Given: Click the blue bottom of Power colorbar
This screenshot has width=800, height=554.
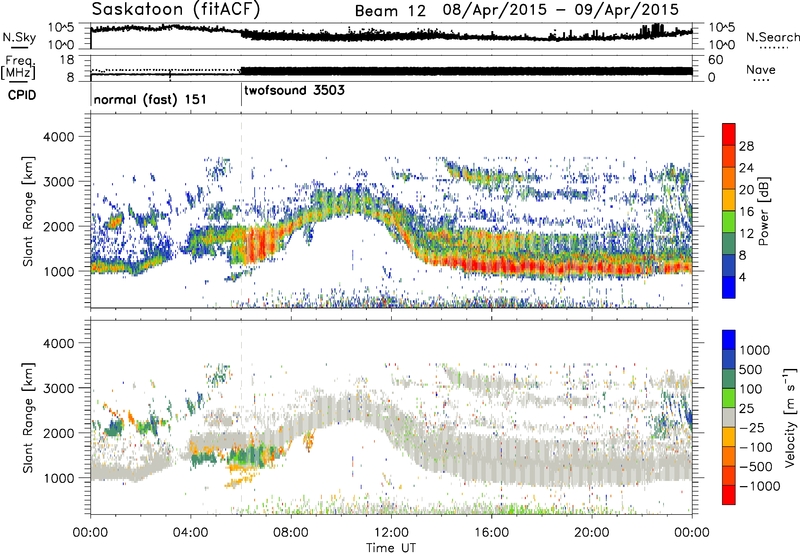Looking at the screenshot, I should (x=729, y=287).
